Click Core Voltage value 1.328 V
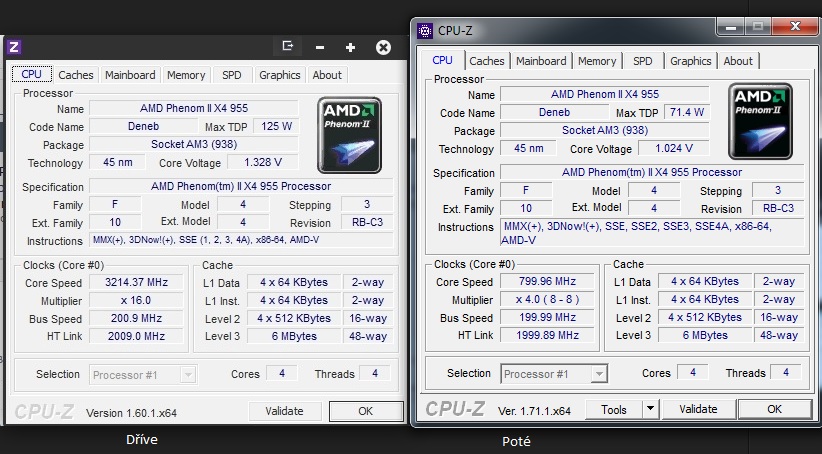The height and width of the screenshot is (454, 822). click(x=263, y=162)
